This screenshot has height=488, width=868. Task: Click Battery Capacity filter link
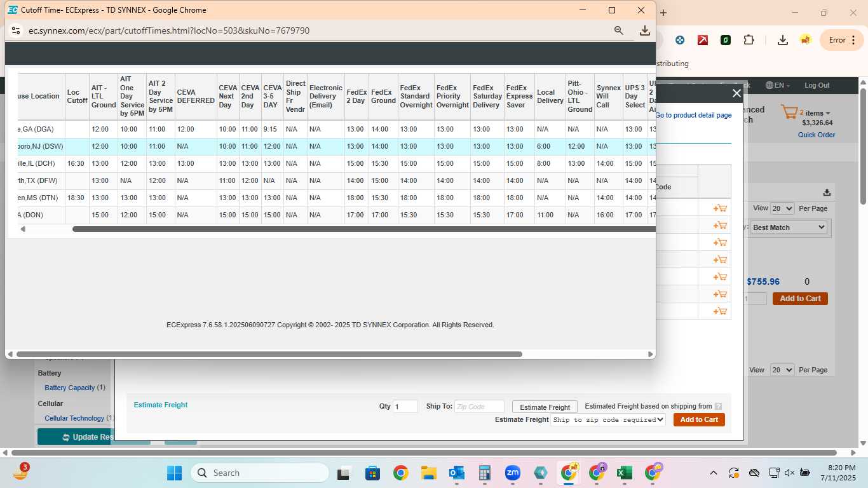coord(70,388)
